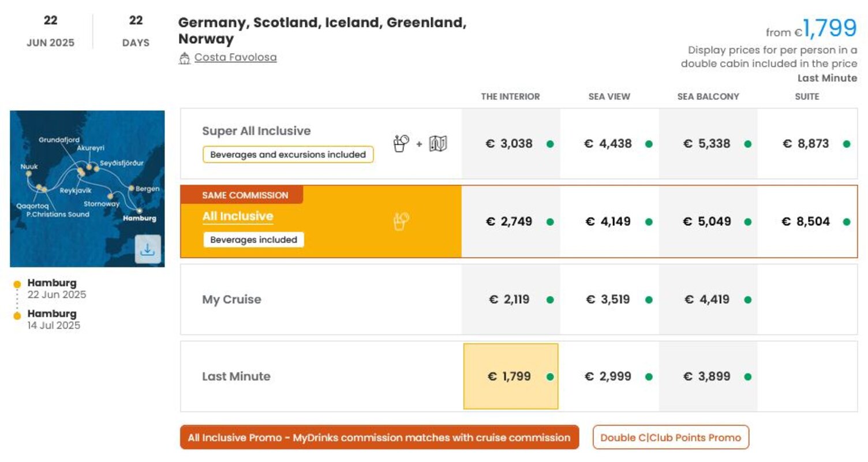
Task: Click the Double C|Club Points Promo button
Action: pos(671,437)
